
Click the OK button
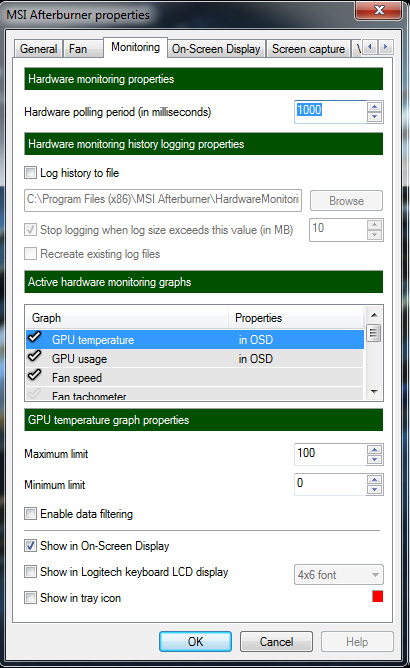(196, 641)
